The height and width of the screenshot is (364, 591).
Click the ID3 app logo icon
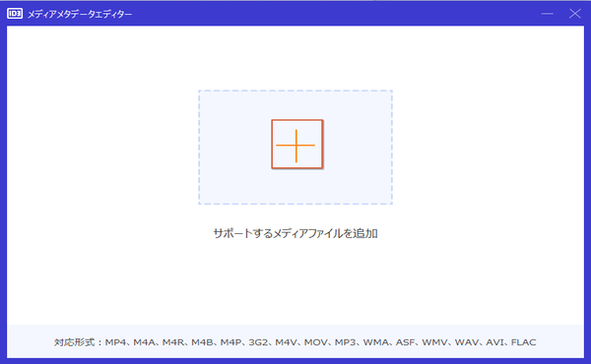[x=15, y=14]
